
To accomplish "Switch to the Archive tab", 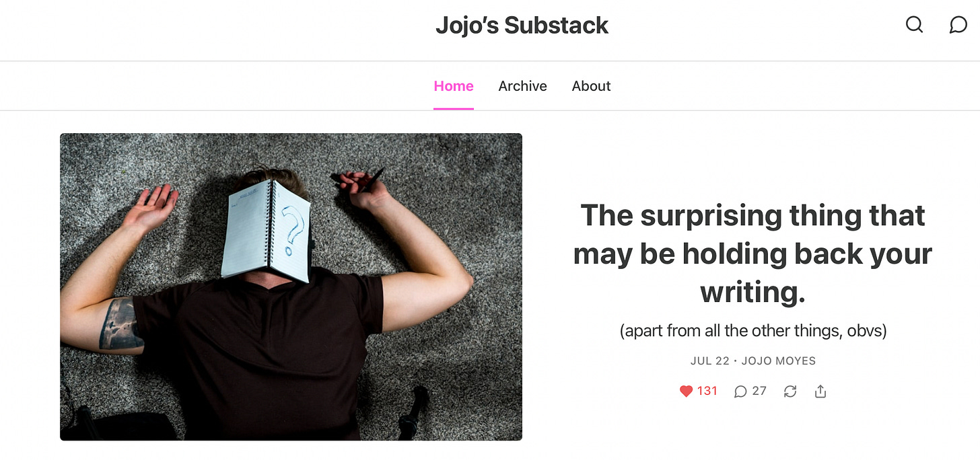I will [522, 86].
